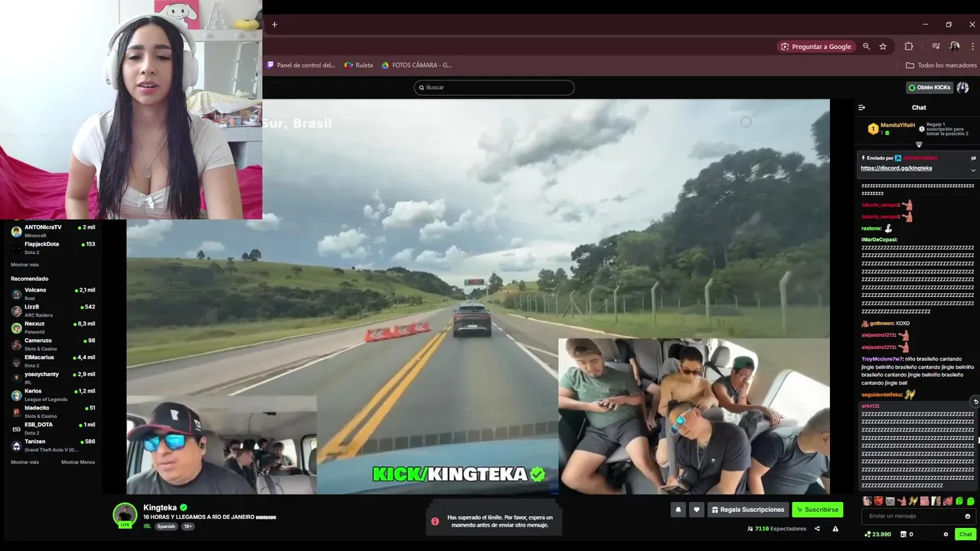The image size is (980, 551).
Task: Click the green Suscribirse button
Action: 817,510
